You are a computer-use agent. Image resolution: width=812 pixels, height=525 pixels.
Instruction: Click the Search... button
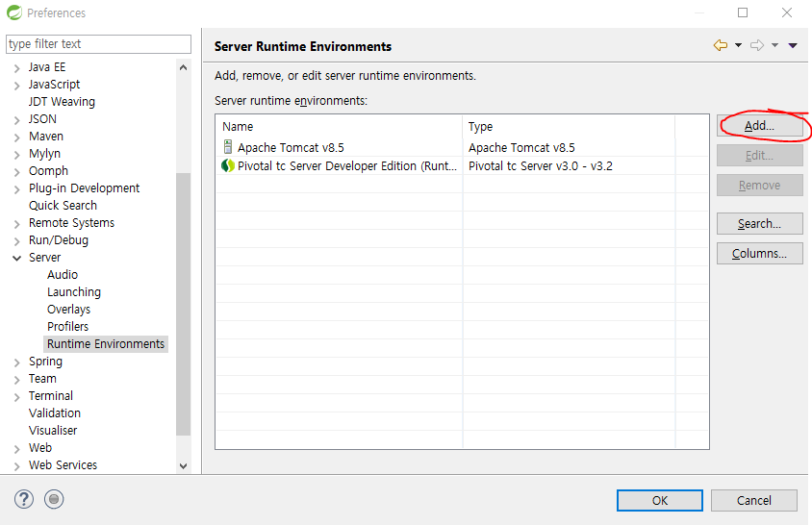tap(760, 224)
